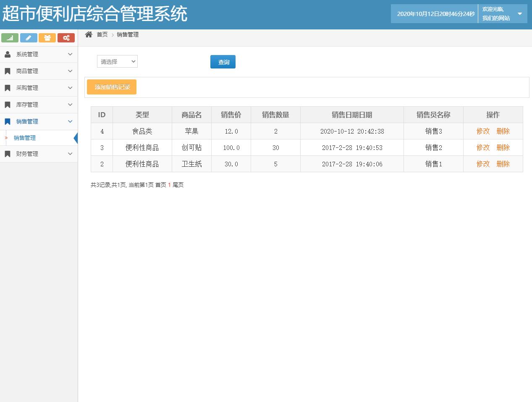
Task: Click the blue pencil edit icon
Action: 29,37
